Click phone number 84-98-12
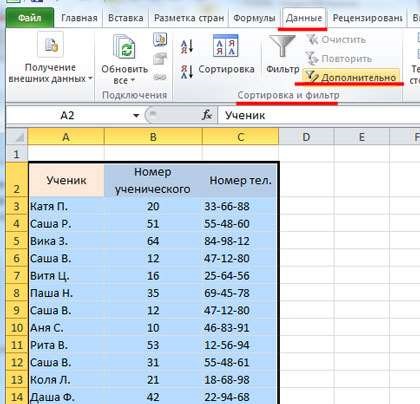Image resolution: width=420 pixels, height=404 pixels. [x=240, y=241]
